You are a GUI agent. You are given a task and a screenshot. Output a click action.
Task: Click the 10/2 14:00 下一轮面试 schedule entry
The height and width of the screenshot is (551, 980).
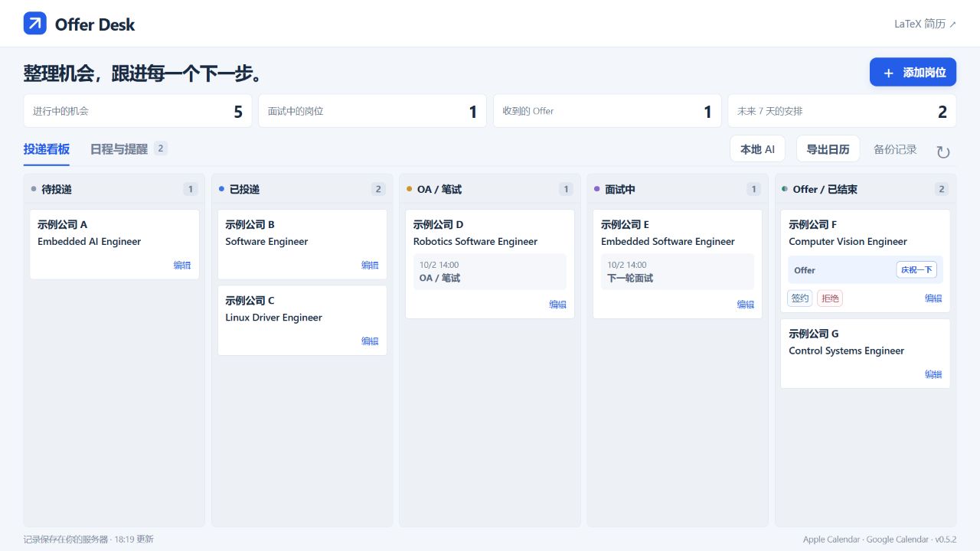tap(678, 272)
